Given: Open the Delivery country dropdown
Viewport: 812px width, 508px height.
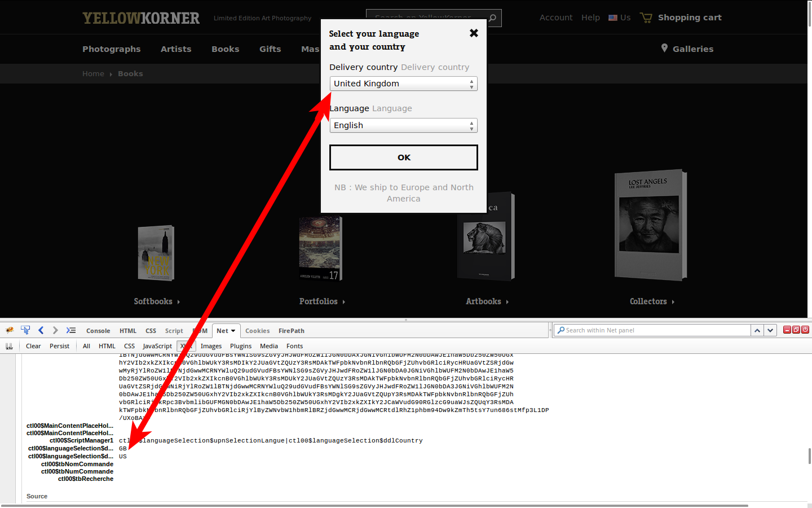Looking at the screenshot, I should click(x=403, y=84).
